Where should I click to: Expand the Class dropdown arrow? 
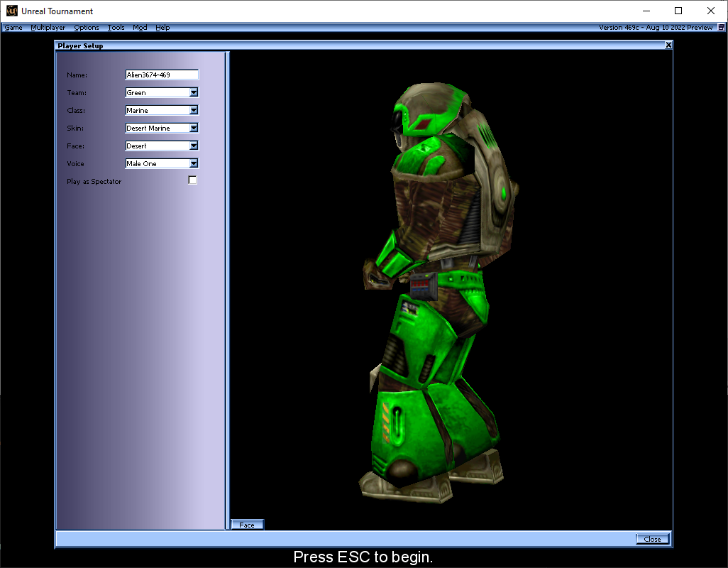194,110
